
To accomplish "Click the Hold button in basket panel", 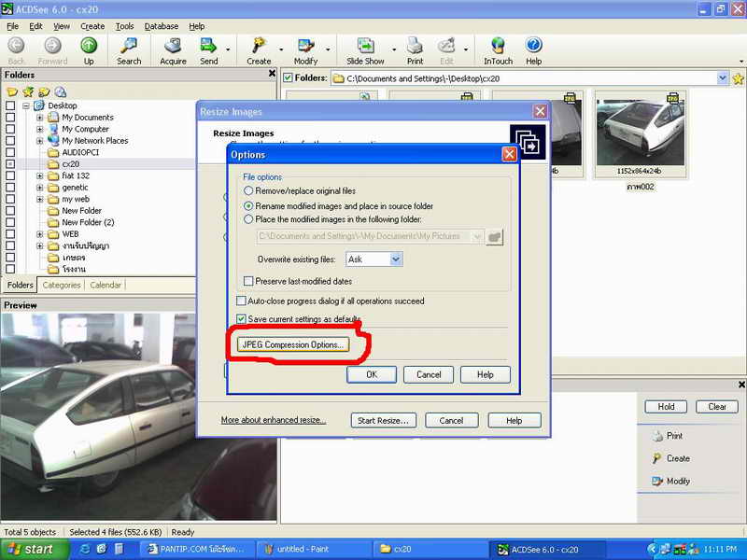I will click(x=666, y=407).
